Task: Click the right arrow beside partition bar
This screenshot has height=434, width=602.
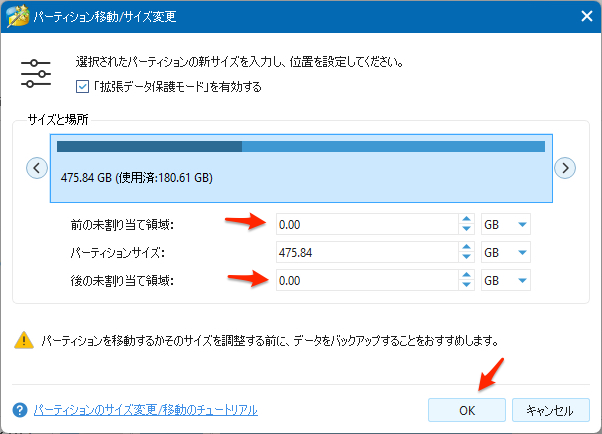Action: point(565,167)
